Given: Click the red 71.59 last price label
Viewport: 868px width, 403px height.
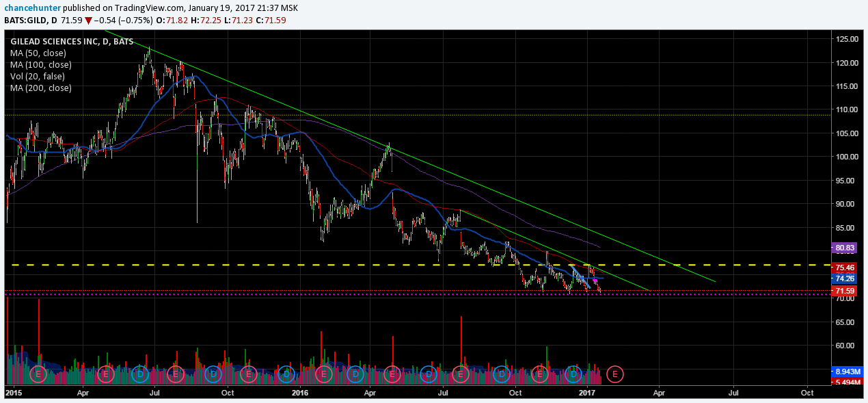Looking at the screenshot, I should (x=845, y=291).
